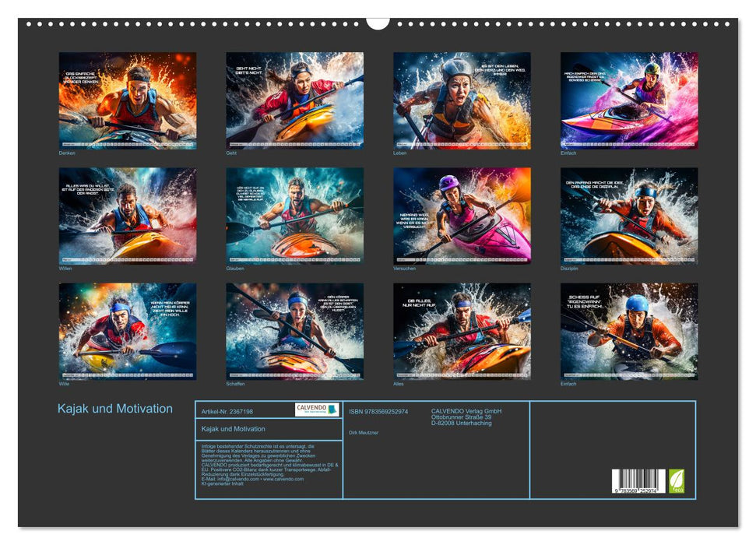
Task: Click the 'Disziplin' caption
Action: click(569, 268)
